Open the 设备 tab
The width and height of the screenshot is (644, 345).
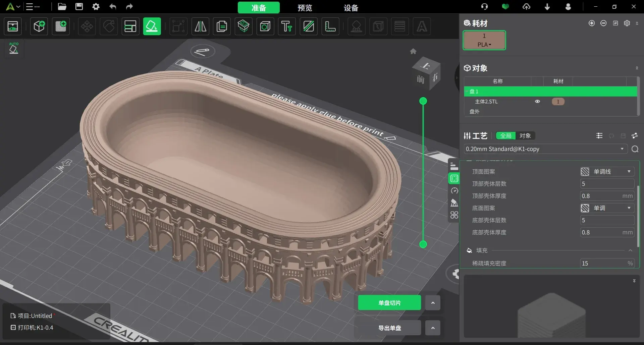(351, 8)
